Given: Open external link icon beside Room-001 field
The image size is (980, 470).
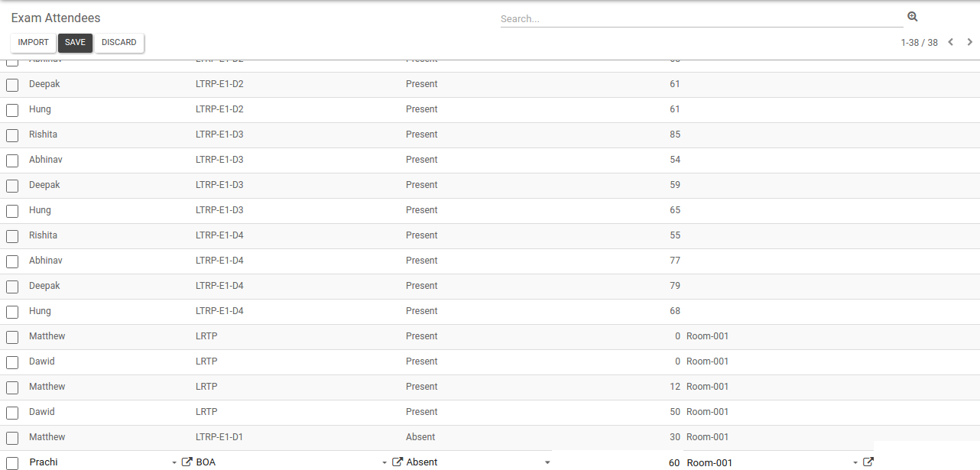Looking at the screenshot, I should 868,462.
